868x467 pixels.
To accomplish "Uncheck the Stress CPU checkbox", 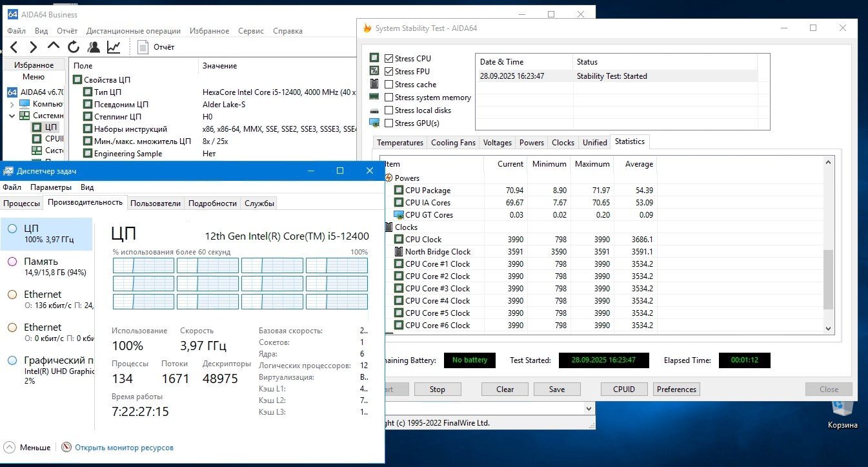I will point(389,59).
